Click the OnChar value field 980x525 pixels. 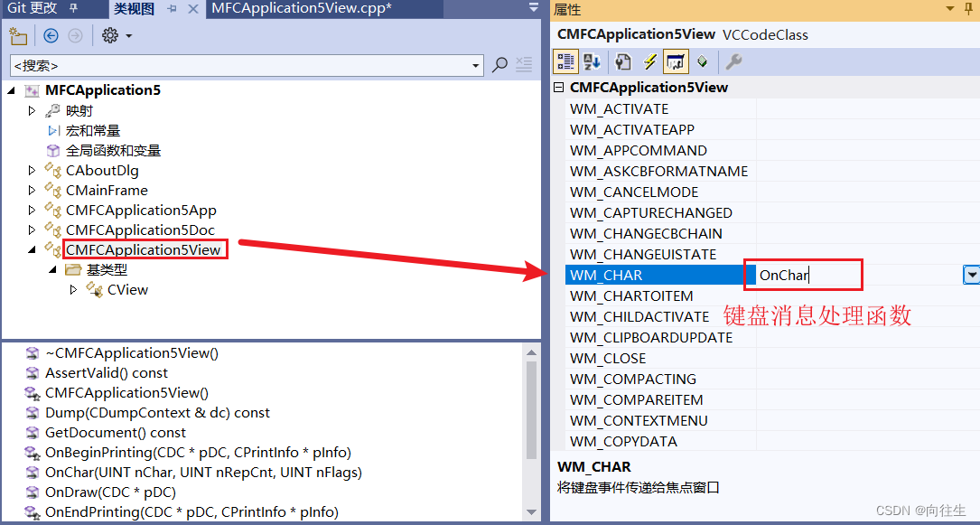(859, 275)
